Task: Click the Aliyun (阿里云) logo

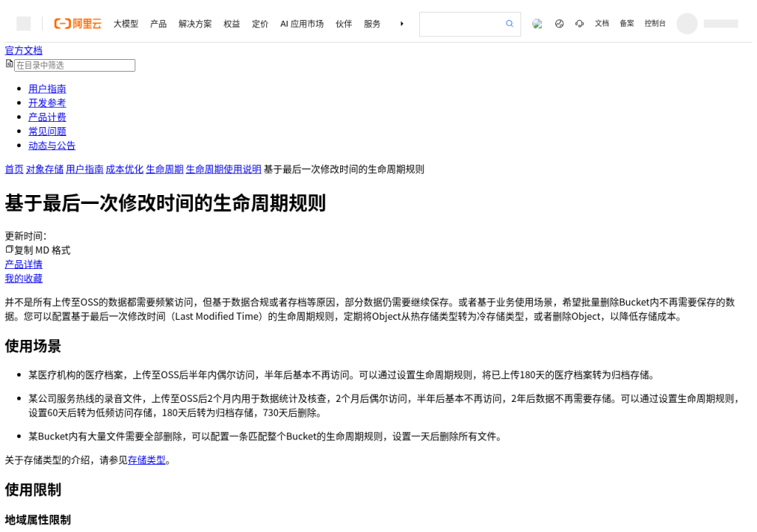Action: pyautogui.click(x=78, y=24)
